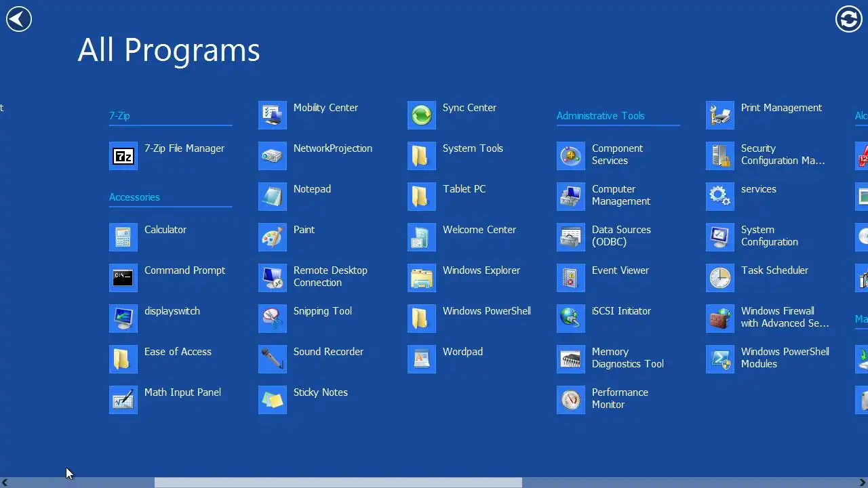
Task: Refresh the All Programs list
Action: tap(848, 19)
